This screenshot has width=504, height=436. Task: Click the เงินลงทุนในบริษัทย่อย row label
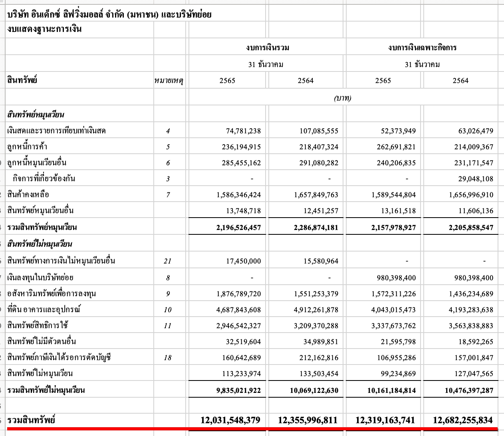point(40,277)
